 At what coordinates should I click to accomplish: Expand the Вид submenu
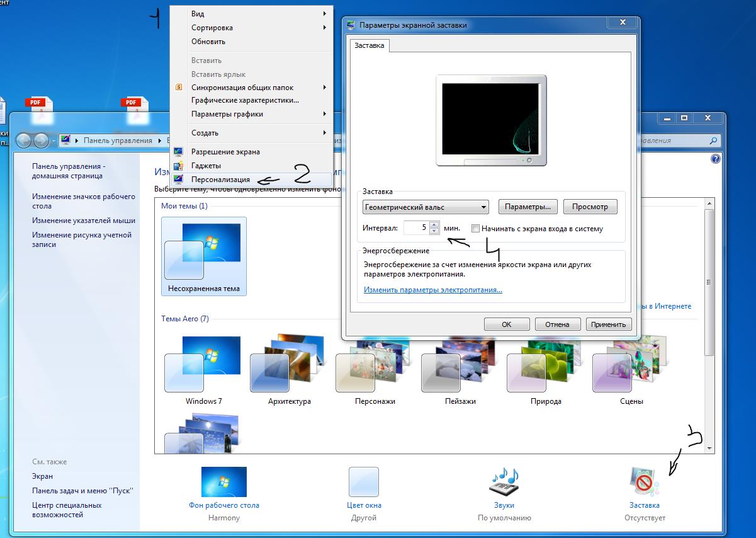pyautogui.click(x=252, y=14)
